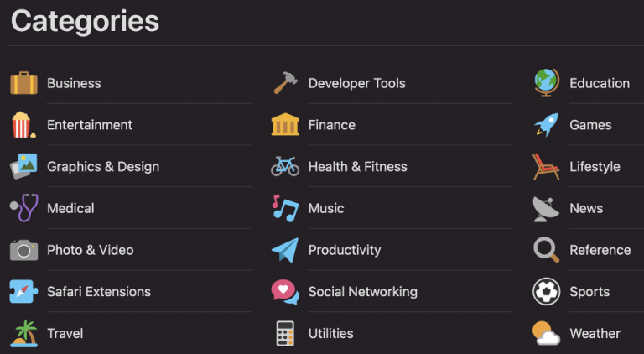644x354 pixels.
Task: Select the Developer Tools hammer icon
Action: tap(285, 83)
